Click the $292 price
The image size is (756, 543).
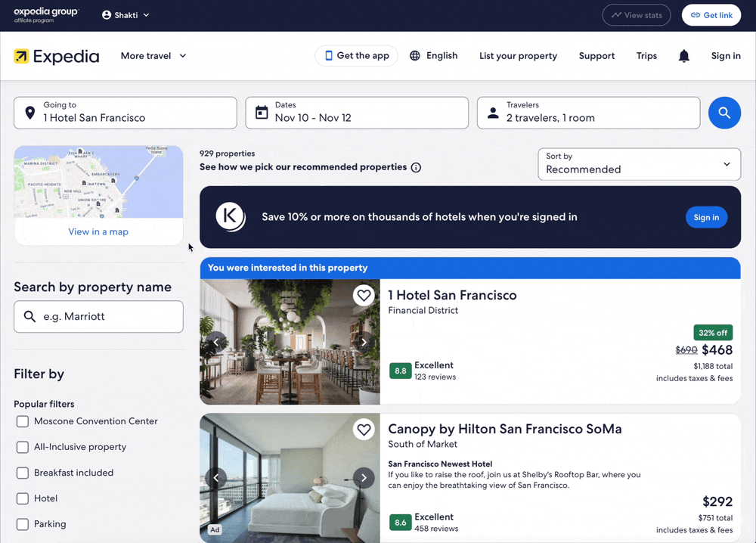(x=717, y=502)
